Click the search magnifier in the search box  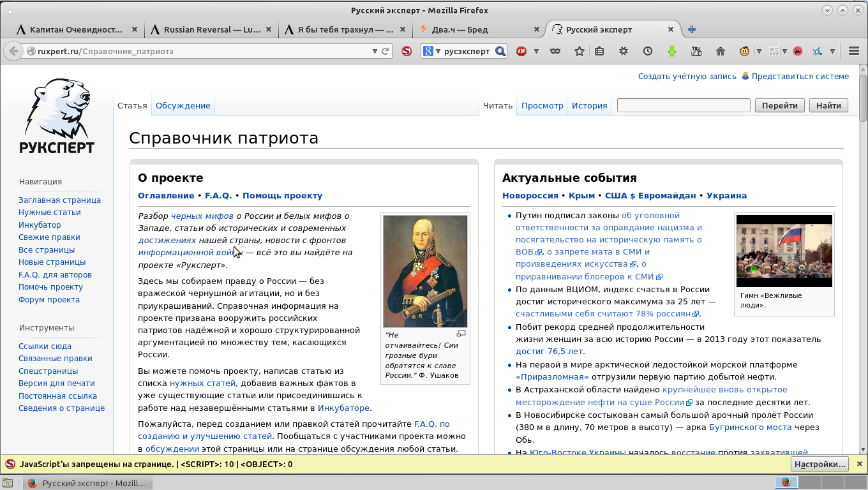500,51
